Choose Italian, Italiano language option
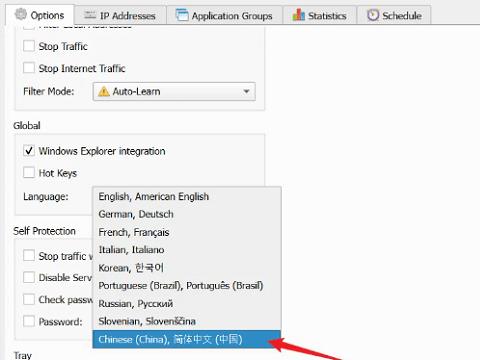 [187, 250]
